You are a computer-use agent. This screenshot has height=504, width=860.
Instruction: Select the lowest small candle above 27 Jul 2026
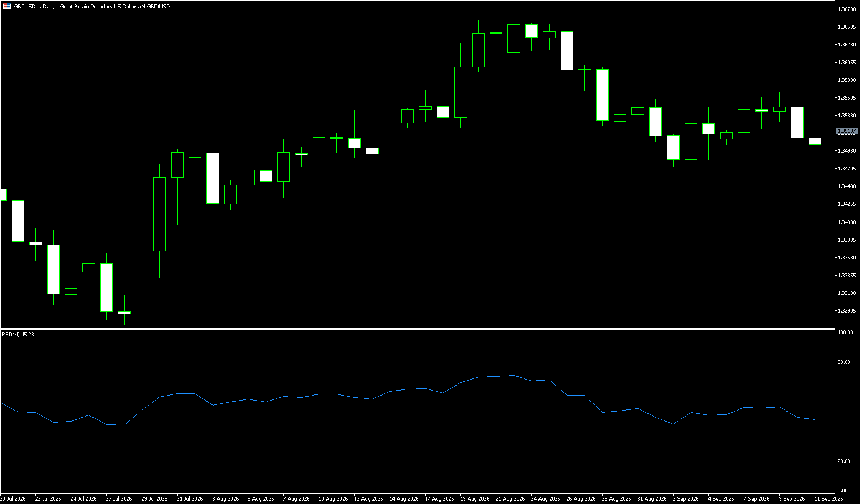(124, 313)
